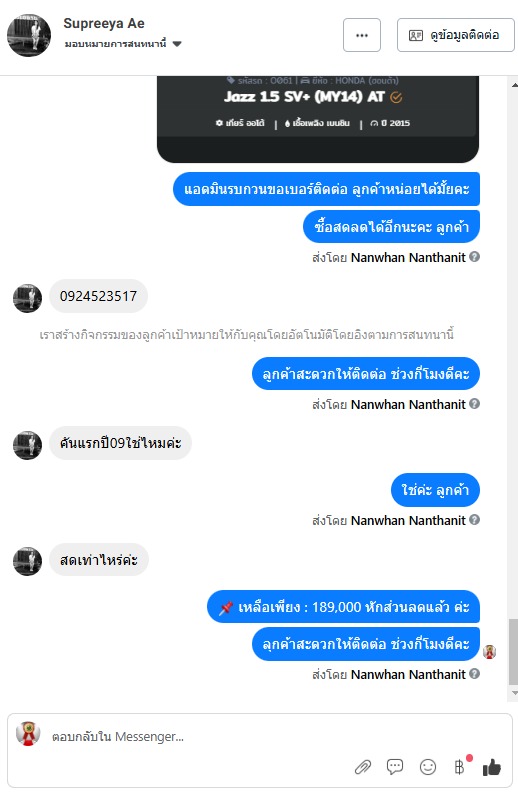
Task: Send a thumbs-up like
Action: tap(492, 767)
